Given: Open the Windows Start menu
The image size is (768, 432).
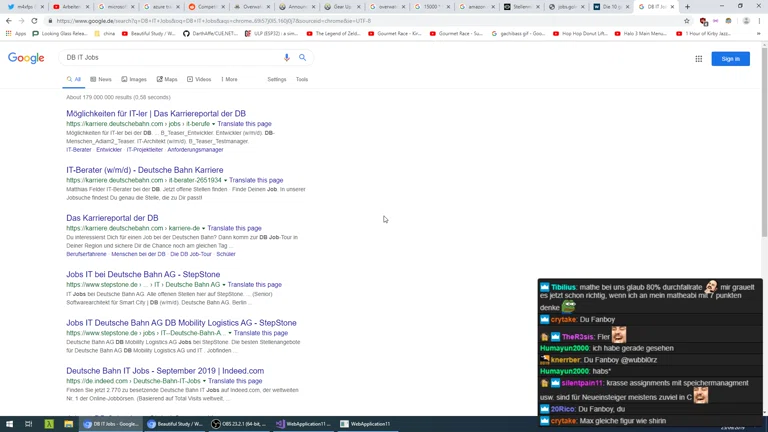Looking at the screenshot, I should tap(9, 424).
